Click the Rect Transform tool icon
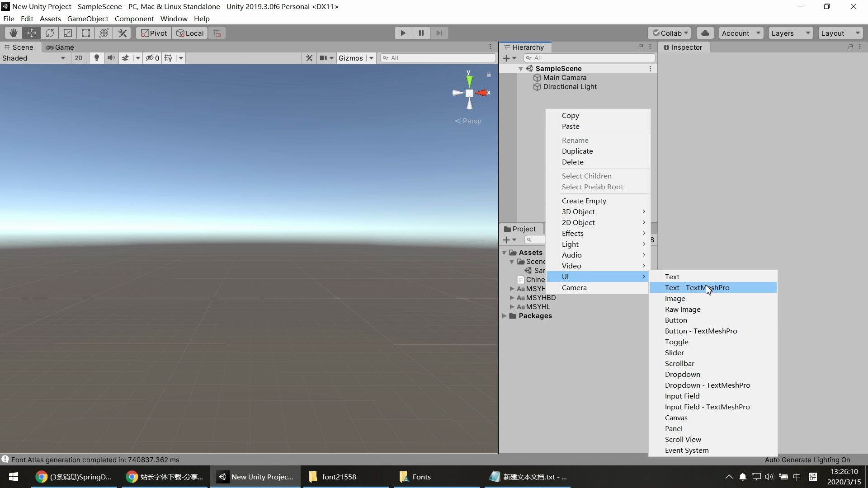The width and height of the screenshot is (868, 488). 86,33
